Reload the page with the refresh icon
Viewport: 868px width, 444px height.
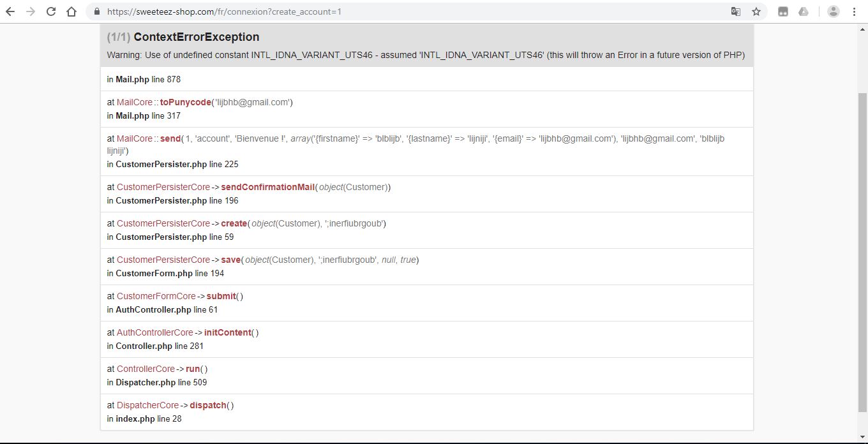[51, 11]
